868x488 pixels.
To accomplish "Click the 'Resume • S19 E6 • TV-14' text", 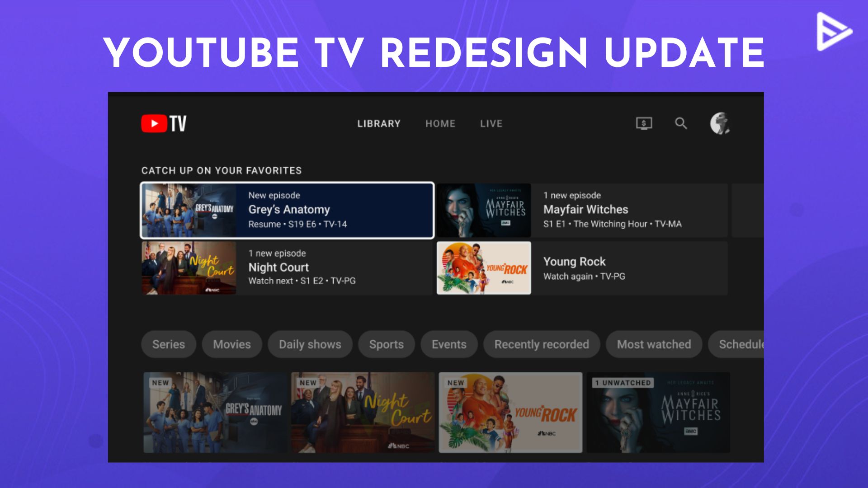I will pyautogui.click(x=298, y=224).
